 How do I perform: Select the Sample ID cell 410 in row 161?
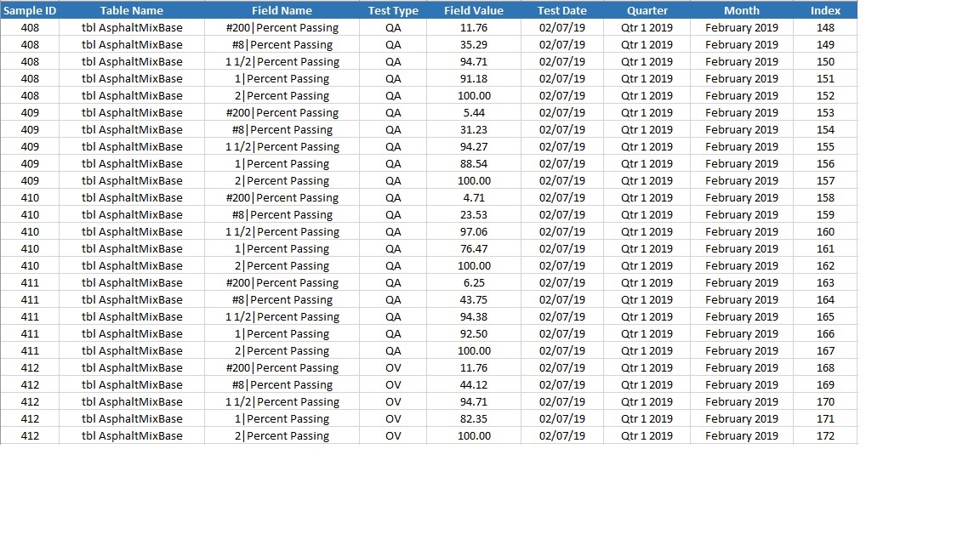click(x=30, y=248)
